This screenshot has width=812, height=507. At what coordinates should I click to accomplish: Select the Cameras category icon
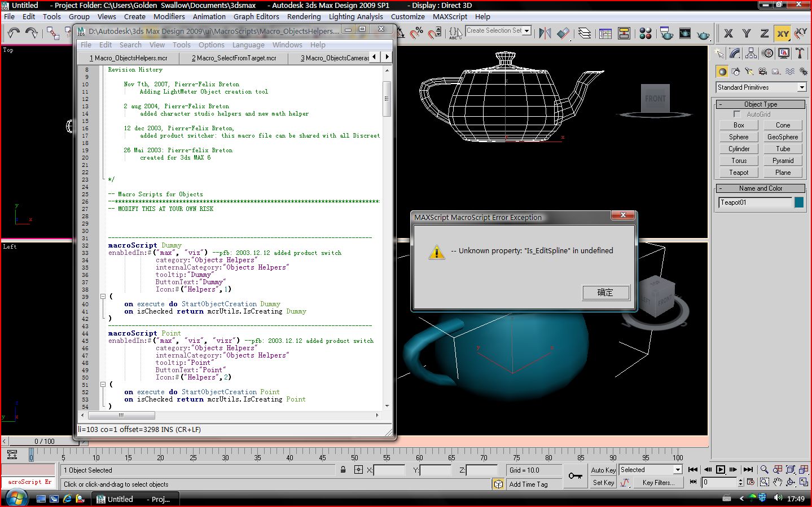point(763,72)
